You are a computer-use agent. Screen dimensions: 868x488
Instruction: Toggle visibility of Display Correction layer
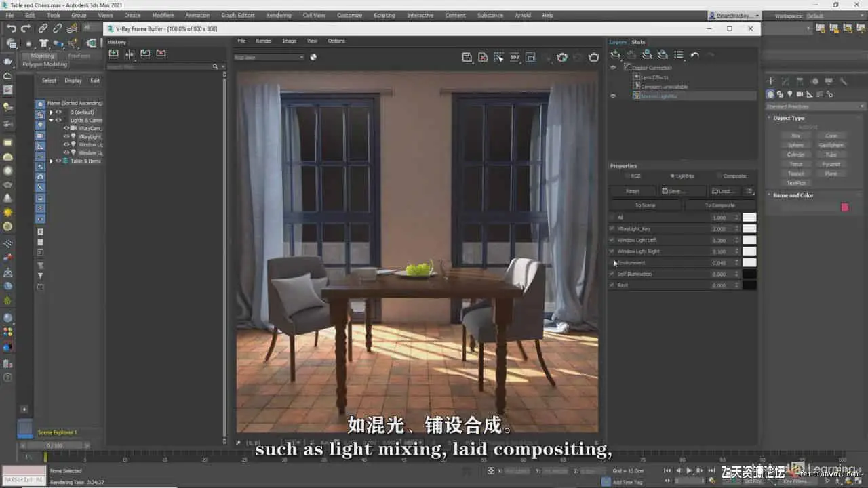click(x=613, y=68)
